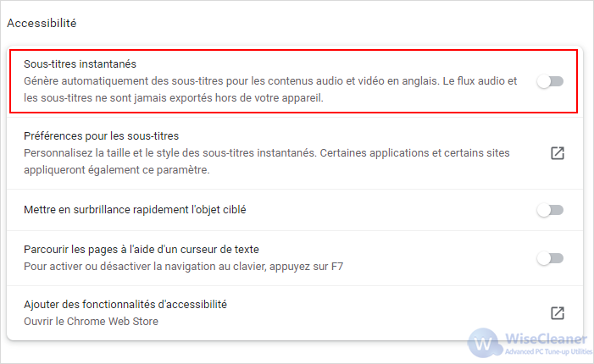Click external link icon for Chrome Web Store
The image size is (594, 364).
(x=558, y=313)
